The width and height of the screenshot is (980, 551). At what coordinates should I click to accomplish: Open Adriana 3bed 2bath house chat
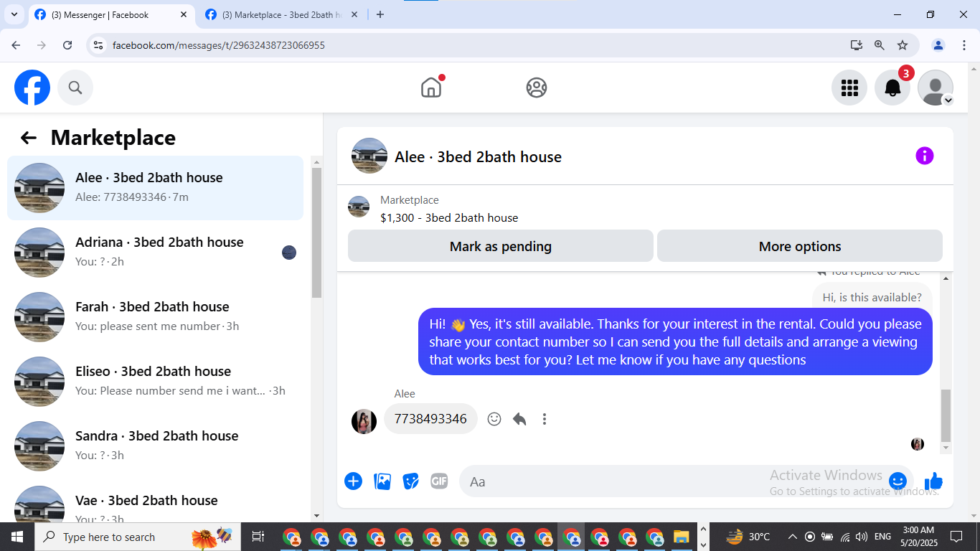point(155,253)
